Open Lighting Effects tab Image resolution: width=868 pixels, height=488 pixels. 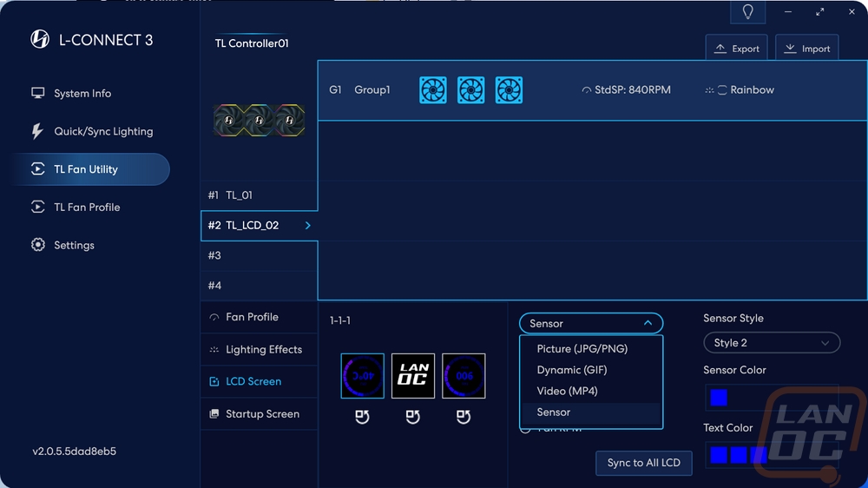pos(259,350)
